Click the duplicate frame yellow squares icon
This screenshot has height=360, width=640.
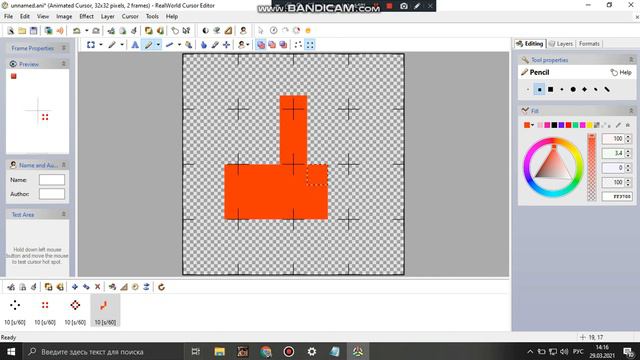[49, 287]
